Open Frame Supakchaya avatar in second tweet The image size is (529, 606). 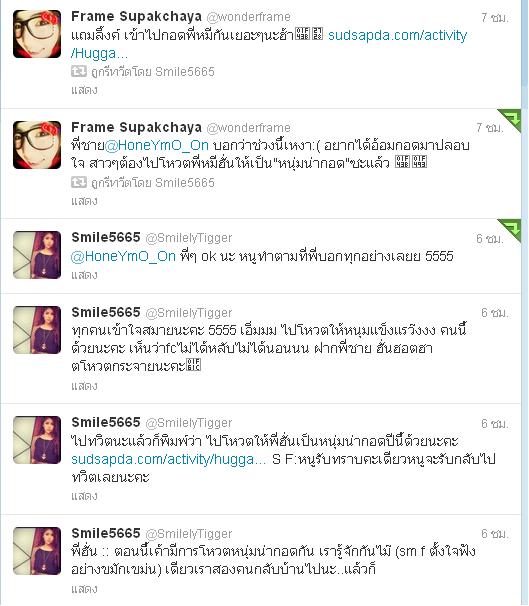pyautogui.click(x=37, y=145)
